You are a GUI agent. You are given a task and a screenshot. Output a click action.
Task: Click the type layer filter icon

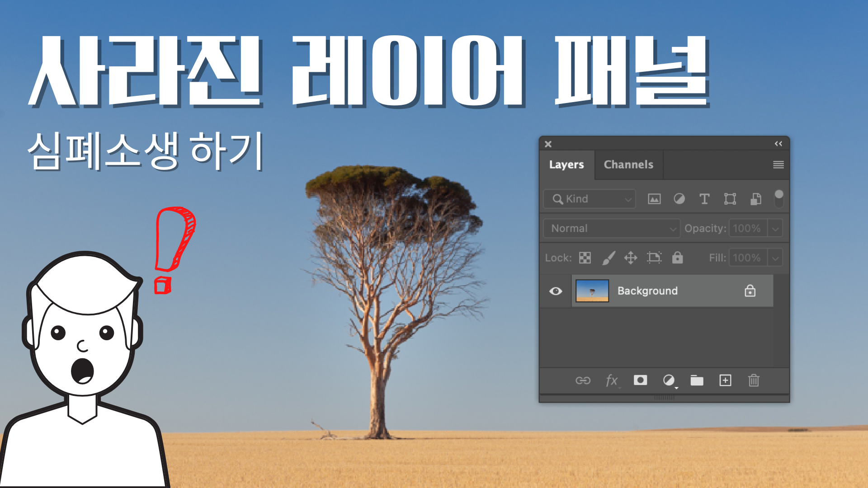(704, 199)
